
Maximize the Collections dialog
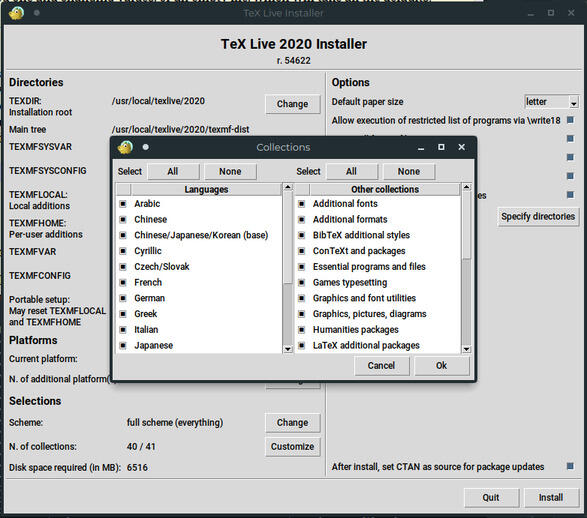(x=441, y=147)
